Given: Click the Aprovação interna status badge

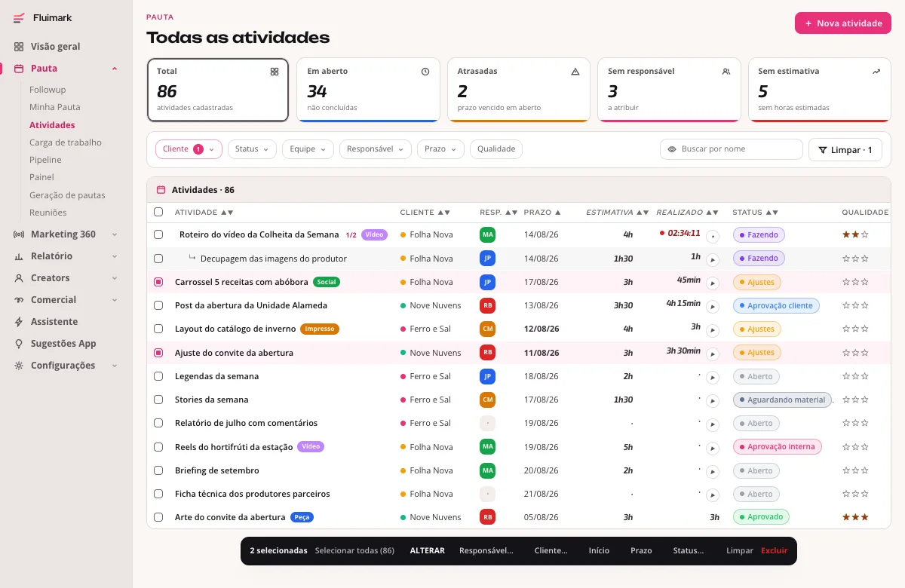Looking at the screenshot, I should [777, 447].
